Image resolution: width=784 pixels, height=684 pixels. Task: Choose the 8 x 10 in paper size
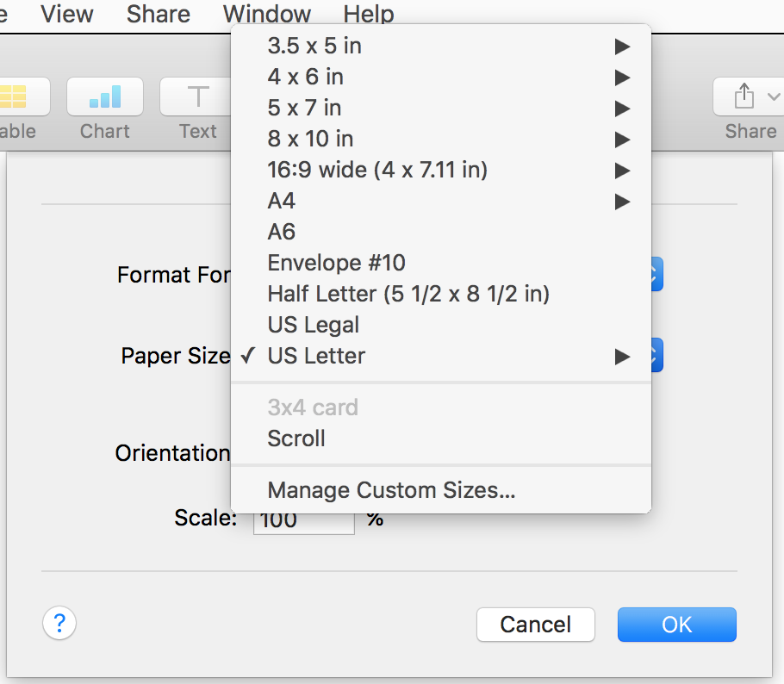tap(311, 139)
